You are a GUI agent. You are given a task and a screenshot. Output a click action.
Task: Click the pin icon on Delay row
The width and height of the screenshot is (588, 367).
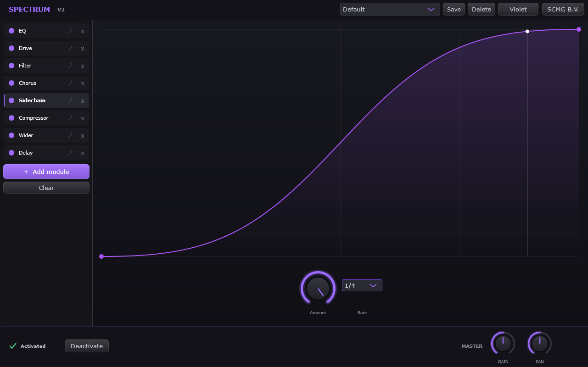70,153
